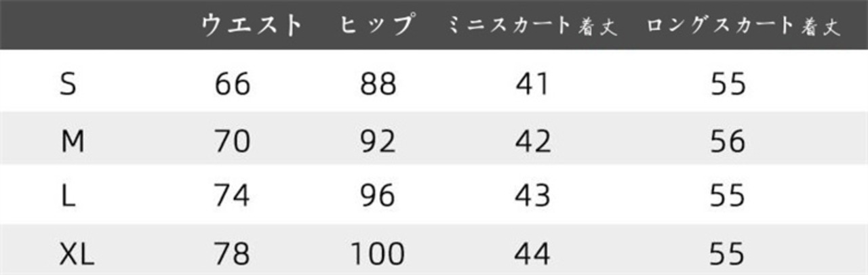This screenshot has height=275, width=868.
Task: Click mini skirt length 41
Action: (x=532, y=85)
